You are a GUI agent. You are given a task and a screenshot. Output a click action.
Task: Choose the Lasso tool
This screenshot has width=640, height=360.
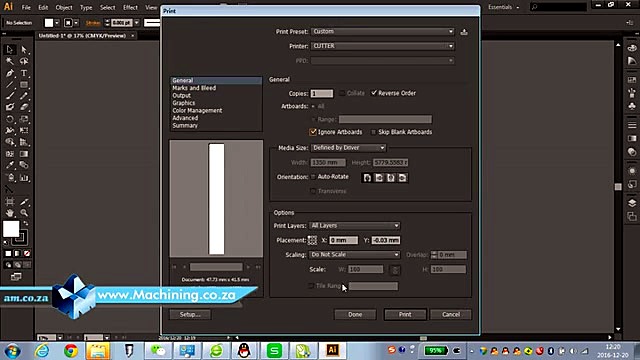pyautogui.click(x=24, y=61)
